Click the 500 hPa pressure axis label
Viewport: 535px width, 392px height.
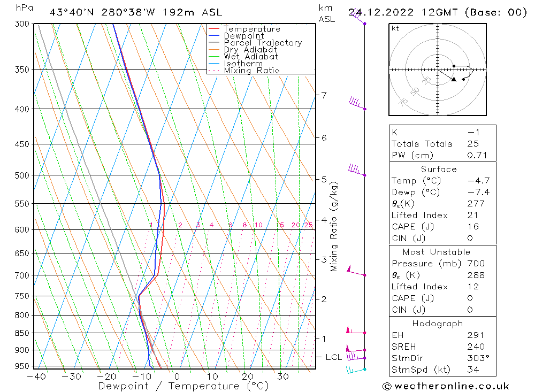click(x=21, y=175)
